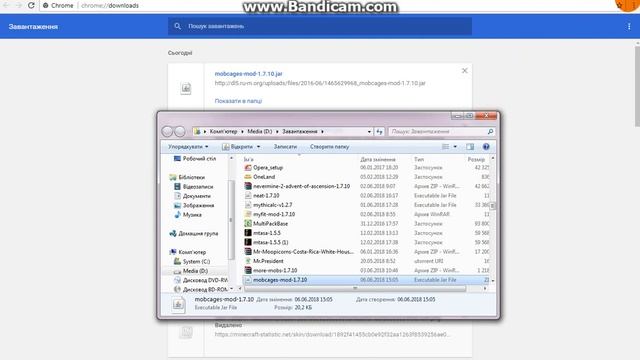Screen dimensions: 640x360
Task: Open 'Музика' library
Action: (x=187, y=215)
